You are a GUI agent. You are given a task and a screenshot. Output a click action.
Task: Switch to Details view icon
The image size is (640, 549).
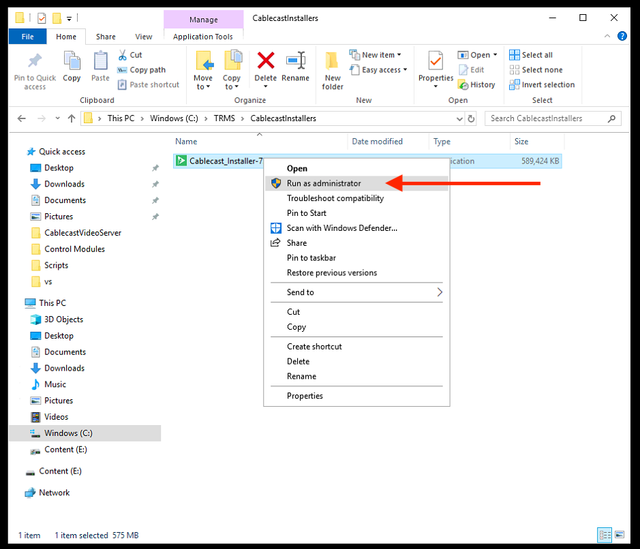click(x=605, y=535)
